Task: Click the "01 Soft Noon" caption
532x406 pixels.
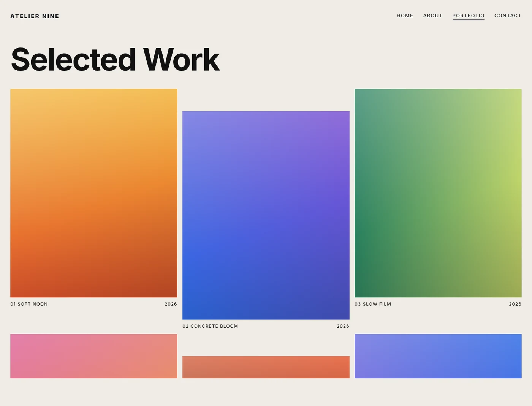Action: [29, 304]
